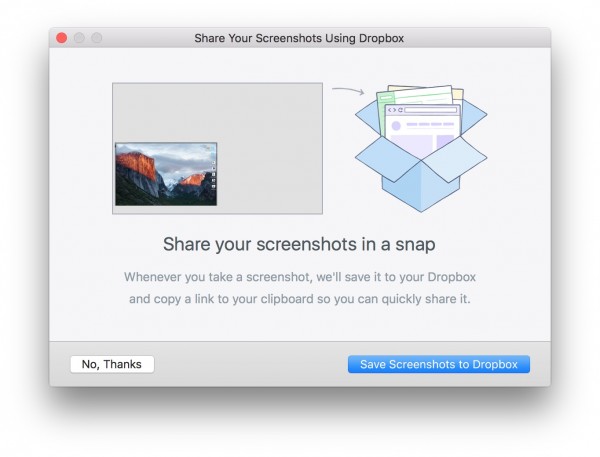Click the Save Screenshots to Dropbox button
The image size is (600, 457).
(x=439, y=364)
